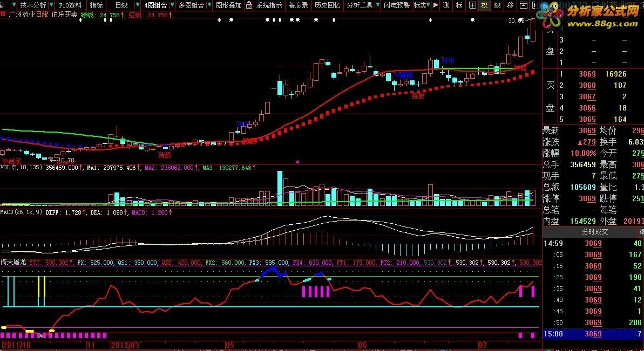Viewport: 644px width, 351px height.
Task: Open the 备忘录 memo button
Action: 298,5
